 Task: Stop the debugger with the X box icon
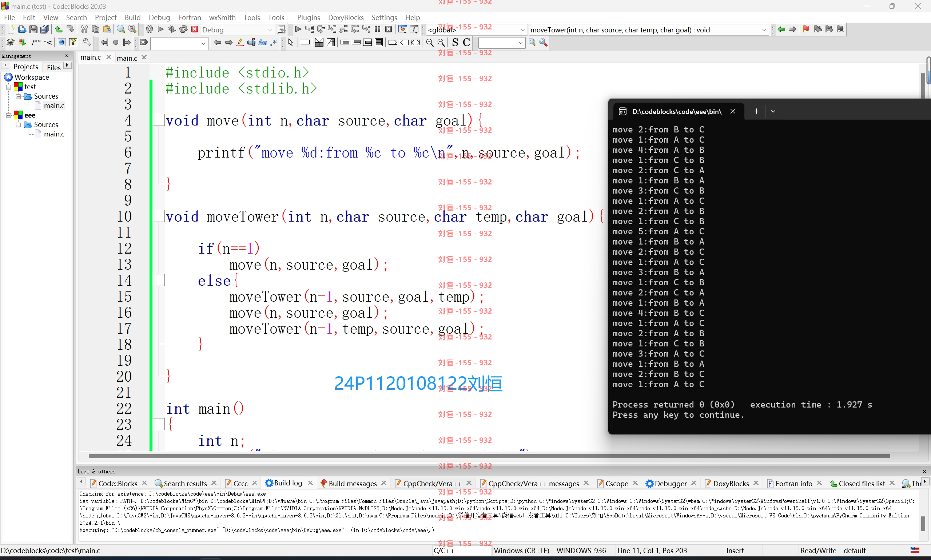click(389, 29)
